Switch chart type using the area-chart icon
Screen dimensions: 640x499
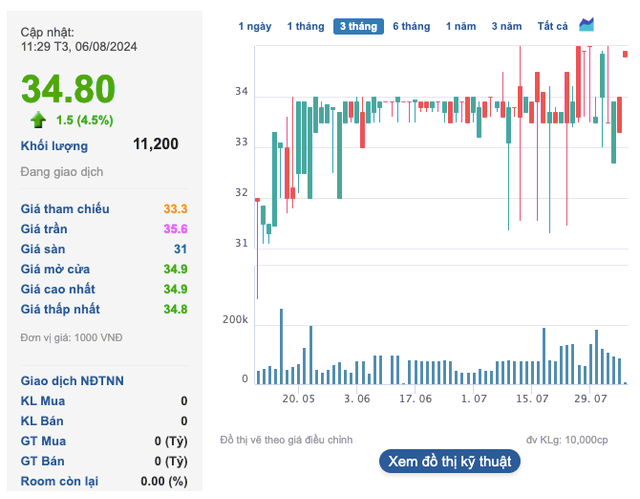pos(587,25)
